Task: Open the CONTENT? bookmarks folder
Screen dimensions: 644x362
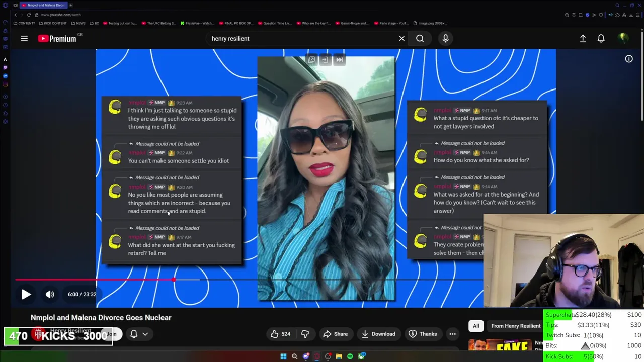Action: pyautogui.click(x=24, y=23)
